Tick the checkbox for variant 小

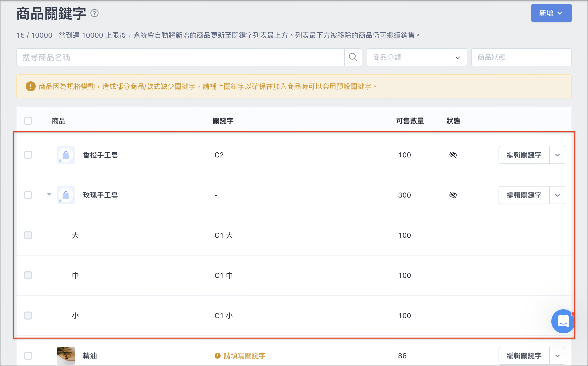(28, 316)
